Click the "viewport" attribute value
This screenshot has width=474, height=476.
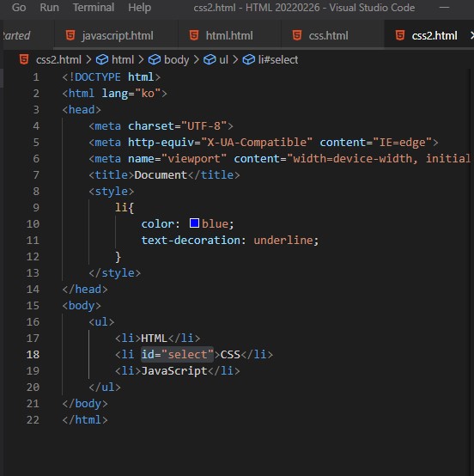(194, 158)
